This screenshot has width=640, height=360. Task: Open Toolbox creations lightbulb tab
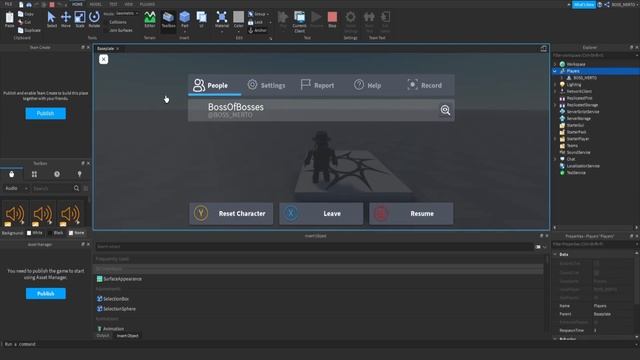(79, 174)
